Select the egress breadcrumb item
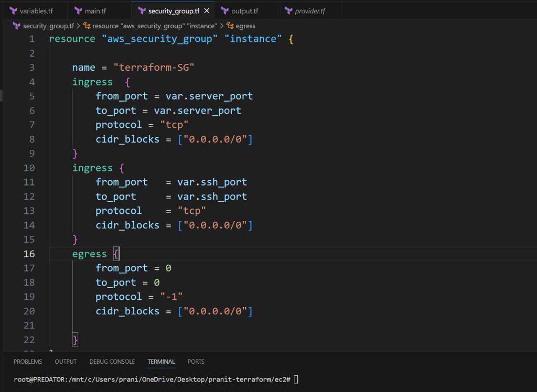This screenshot has height=392, width=537. pos(245,26)
